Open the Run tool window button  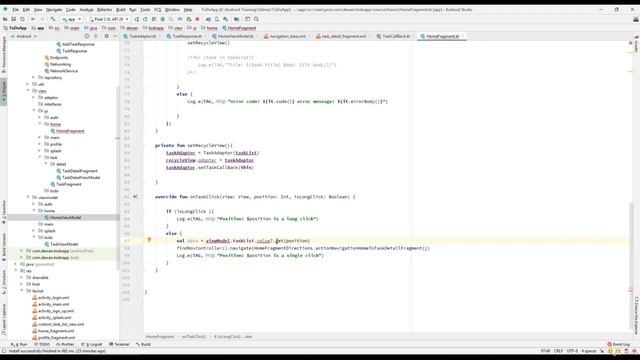[x=19, y=344]
